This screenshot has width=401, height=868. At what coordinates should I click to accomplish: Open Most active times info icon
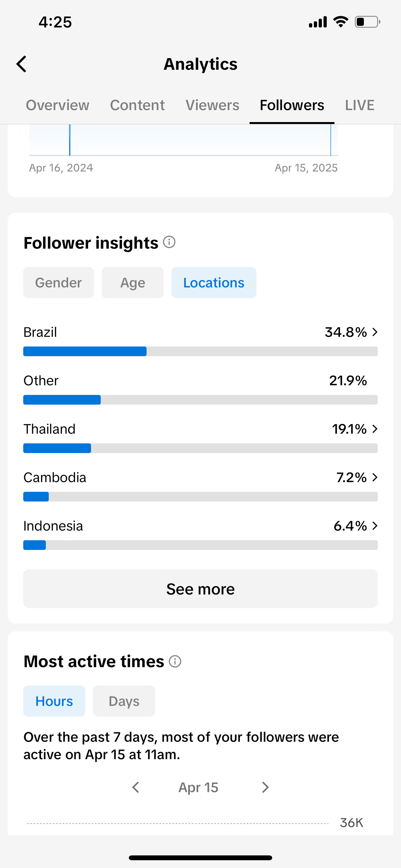[175, 661]
